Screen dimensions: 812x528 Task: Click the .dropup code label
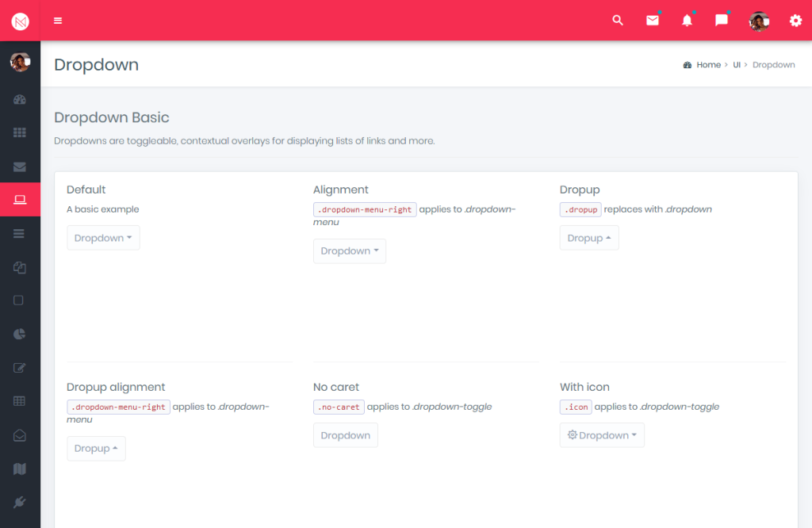(580, 209)
